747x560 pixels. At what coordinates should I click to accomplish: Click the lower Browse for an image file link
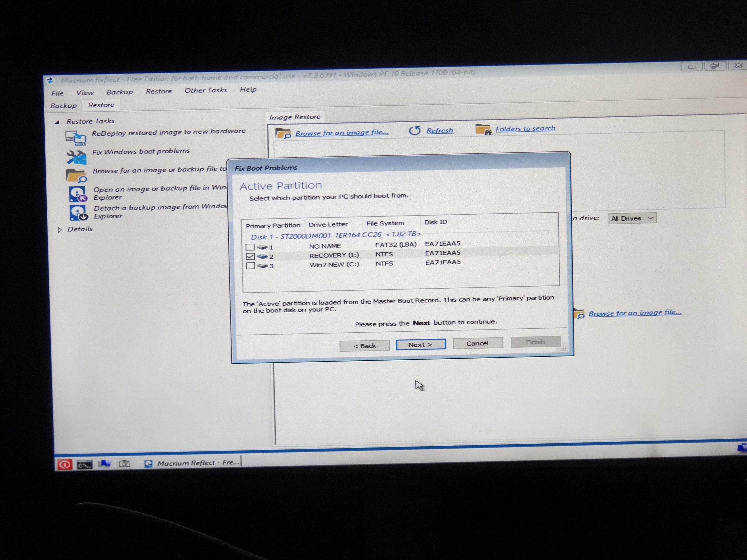tap(635, 313)
